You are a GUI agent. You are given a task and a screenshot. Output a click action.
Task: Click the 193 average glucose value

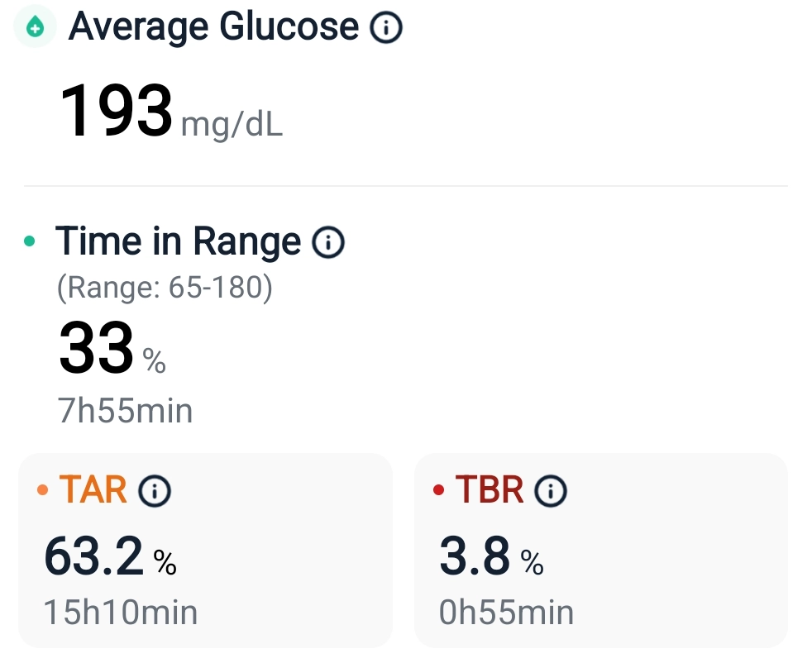(x=117, y=111)
